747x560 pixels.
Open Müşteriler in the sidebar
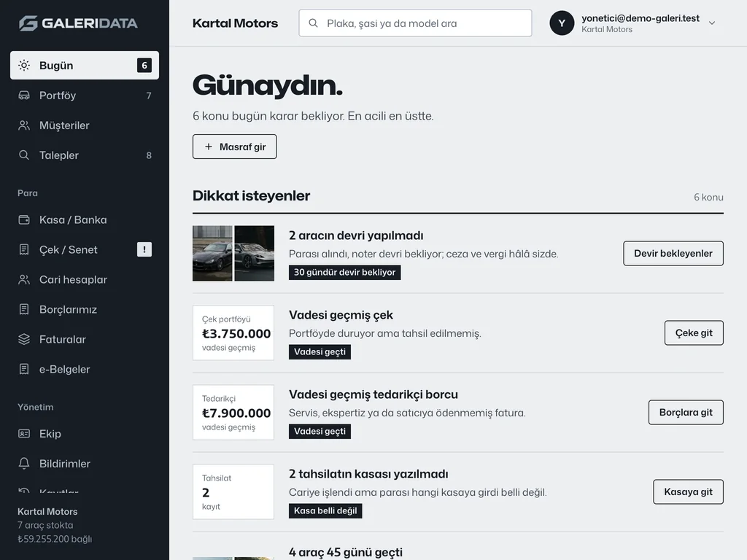pos(85,125)
